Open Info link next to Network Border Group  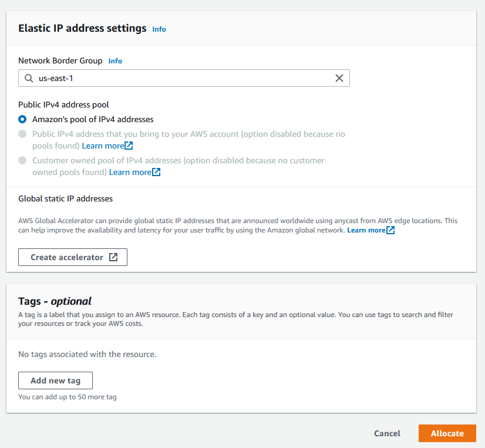(x=115, y=61)
